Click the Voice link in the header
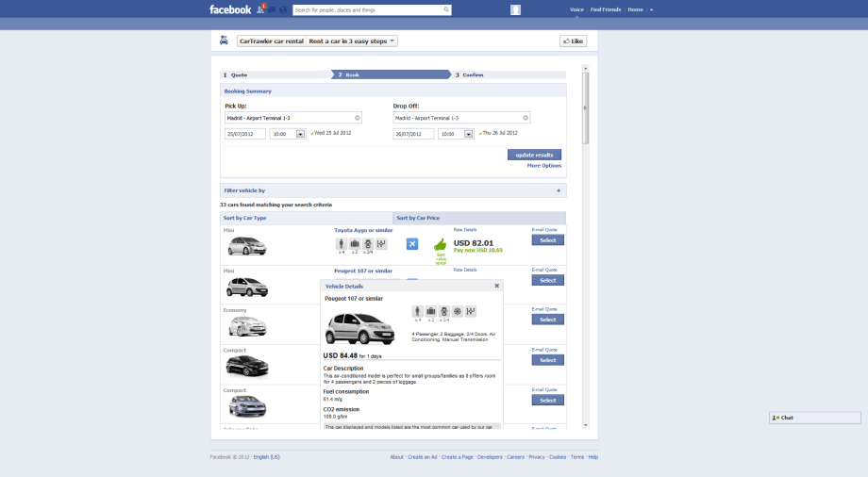 point(576,9)
